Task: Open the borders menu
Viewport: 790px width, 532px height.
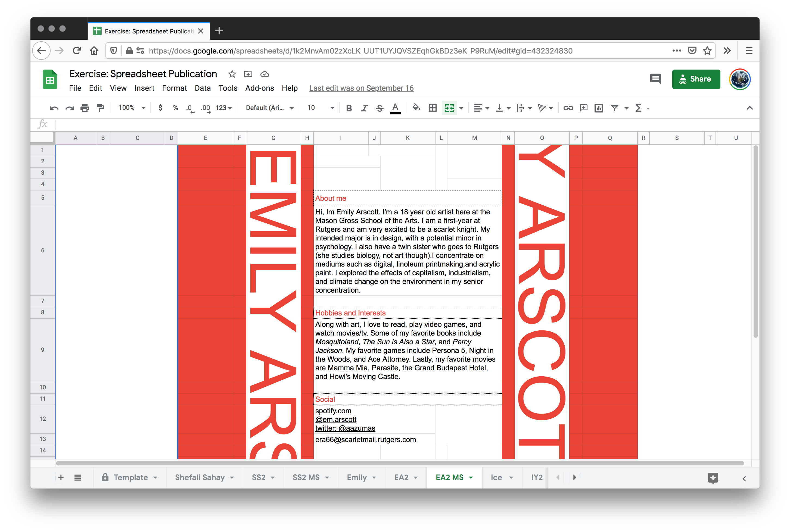Action: pyautogui.click(x=433, y=108)
